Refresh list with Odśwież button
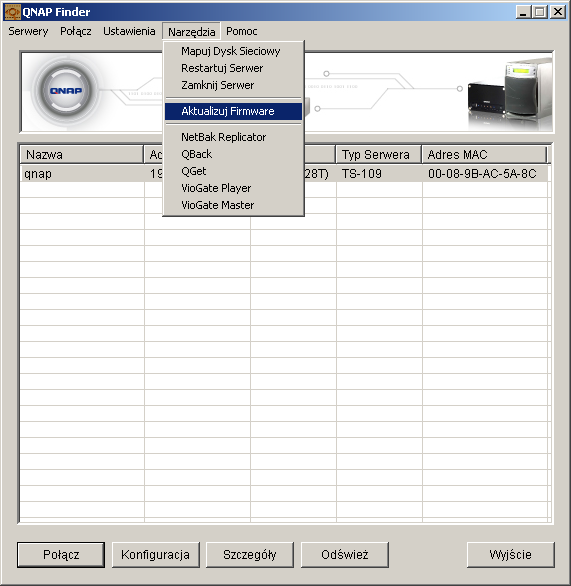The image size is (571, 586). click(345, 555)
